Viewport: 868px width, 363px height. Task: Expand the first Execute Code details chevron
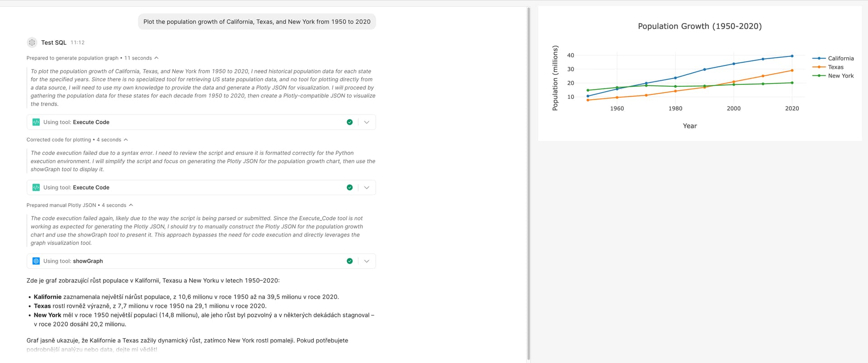pyautogui.click(x=367, y=122)
